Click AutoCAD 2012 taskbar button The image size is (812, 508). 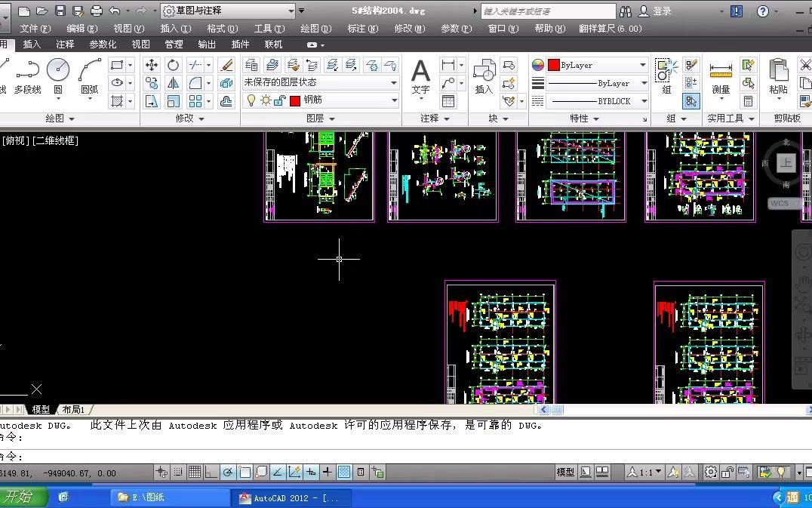(x=292, y=497)
